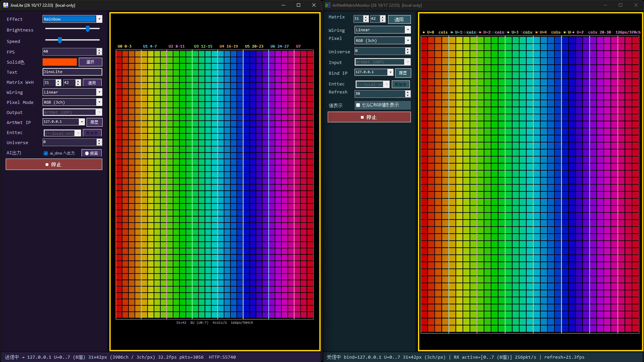Image resolution: width=644 pixels, height=362 pixels.
Task: Click the Text field containing JinxLite
Action: [72, 72]
